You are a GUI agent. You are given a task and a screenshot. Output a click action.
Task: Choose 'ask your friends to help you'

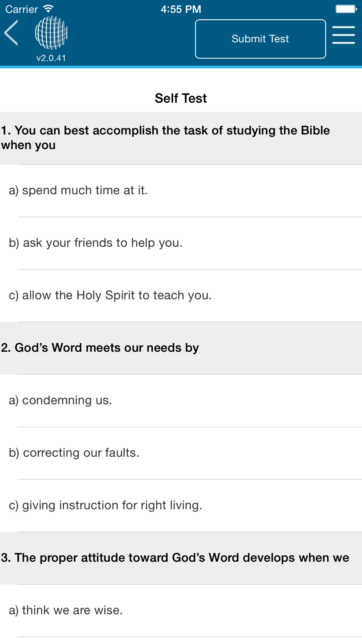[181, 243]
